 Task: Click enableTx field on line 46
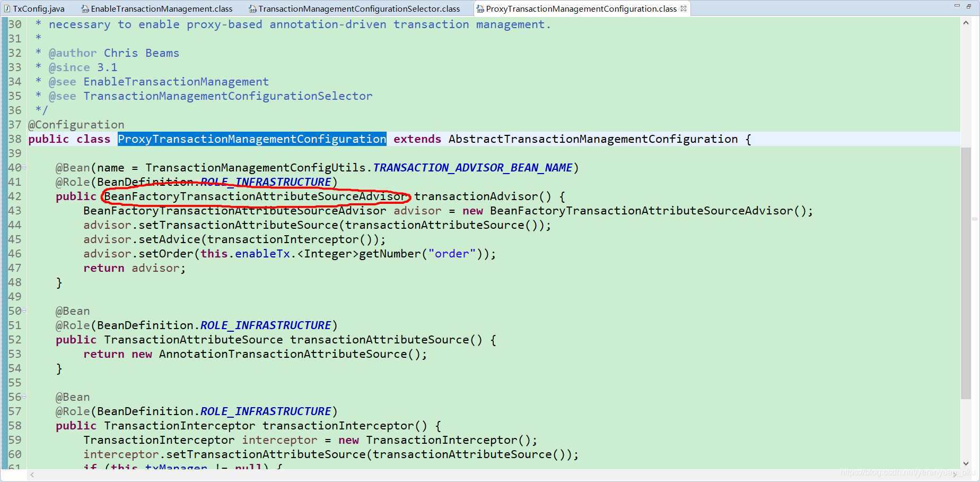click(x=262, y=254)
